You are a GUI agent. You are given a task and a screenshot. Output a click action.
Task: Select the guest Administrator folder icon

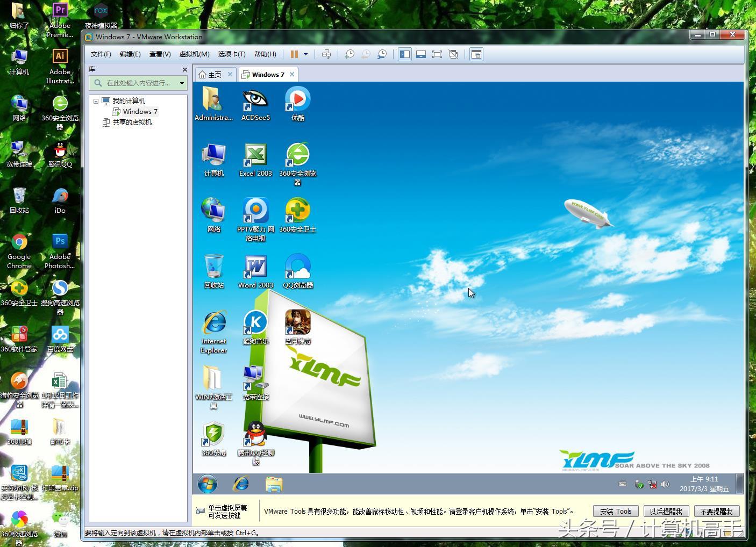pos(213,104)
